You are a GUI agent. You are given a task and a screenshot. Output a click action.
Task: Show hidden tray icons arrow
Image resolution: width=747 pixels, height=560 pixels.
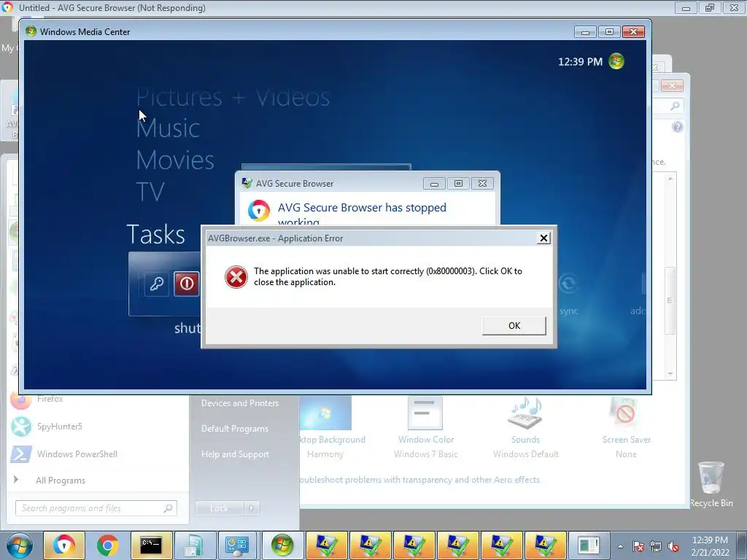620,546
